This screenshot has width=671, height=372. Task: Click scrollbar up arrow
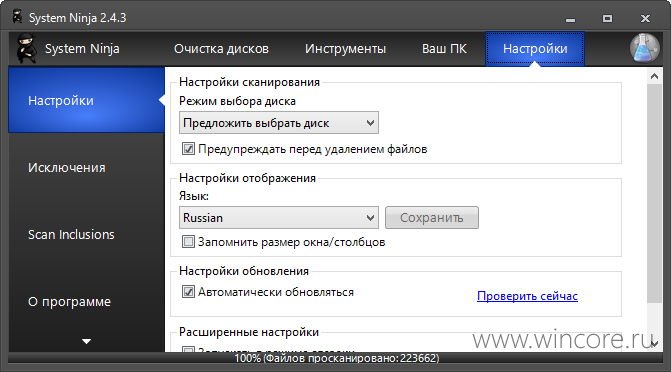654,76
